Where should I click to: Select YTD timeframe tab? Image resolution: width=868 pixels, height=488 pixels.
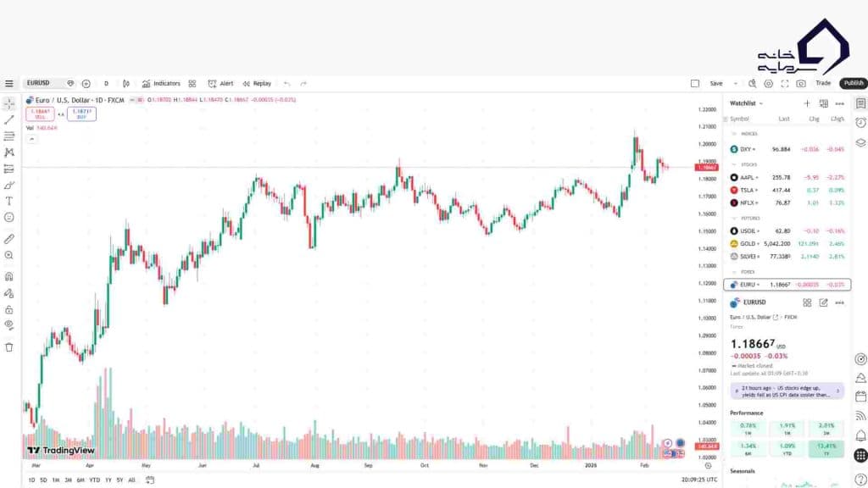point(94,480)
